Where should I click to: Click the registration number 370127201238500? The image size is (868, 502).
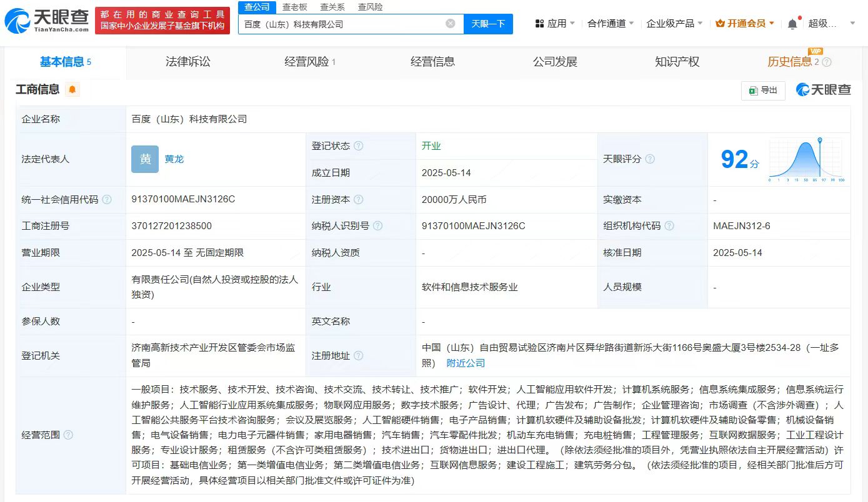click(171, 226)
